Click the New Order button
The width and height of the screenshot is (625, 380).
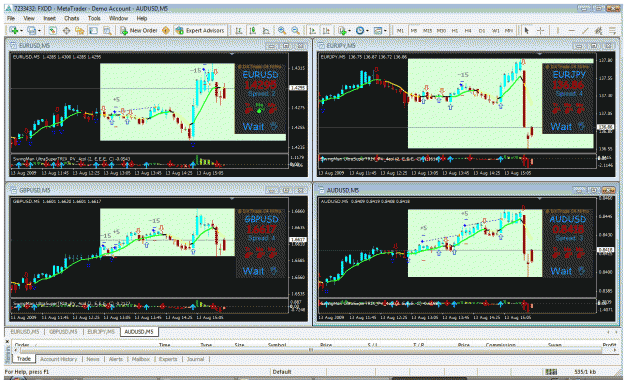pos(139,30)
